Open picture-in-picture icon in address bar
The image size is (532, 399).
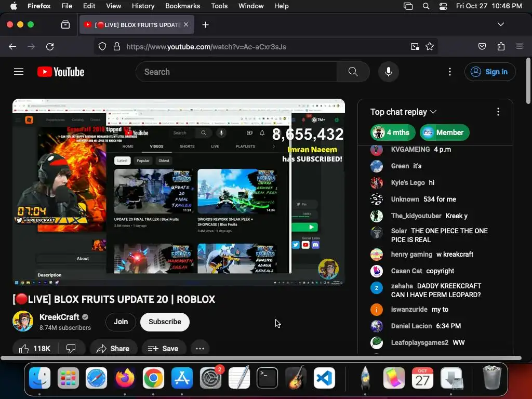tap(415, 46)
